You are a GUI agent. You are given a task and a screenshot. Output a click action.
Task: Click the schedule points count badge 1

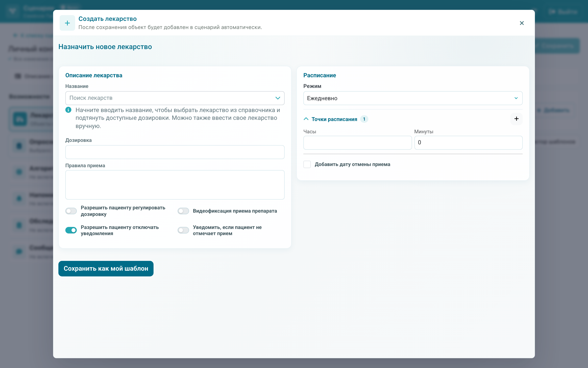click(x=364, y=119)
